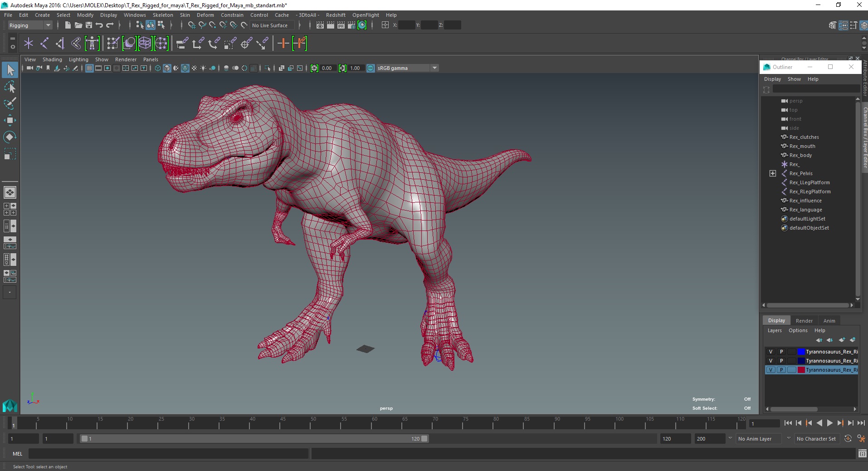Select the Scale tool
The height and width of the screenshot is (471, 868).
[10, 154]
